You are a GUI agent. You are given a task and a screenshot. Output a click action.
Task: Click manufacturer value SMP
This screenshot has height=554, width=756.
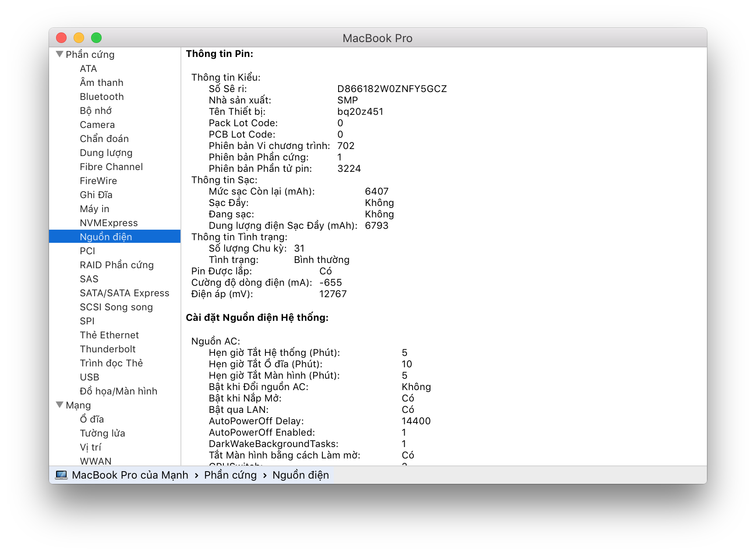(x=347, y=100)
